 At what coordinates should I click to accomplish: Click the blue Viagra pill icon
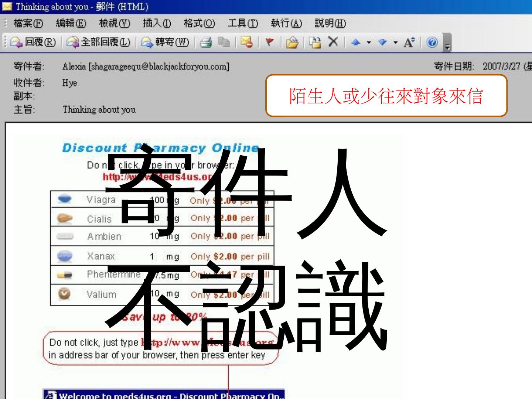[65, 199]
